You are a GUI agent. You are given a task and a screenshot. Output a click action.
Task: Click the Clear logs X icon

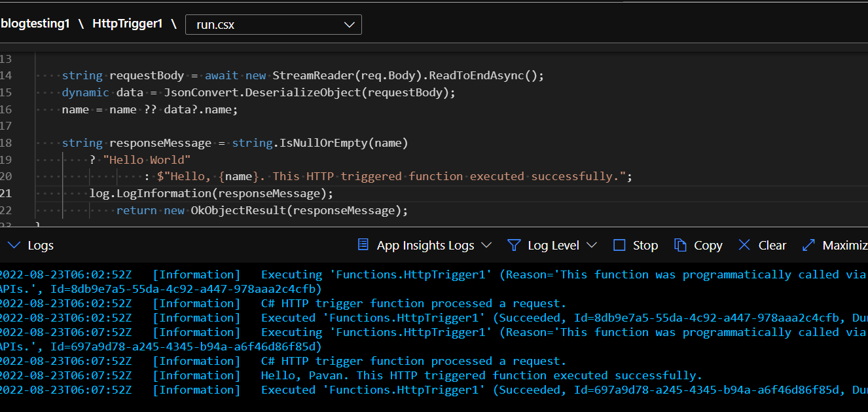click(744, 245)
